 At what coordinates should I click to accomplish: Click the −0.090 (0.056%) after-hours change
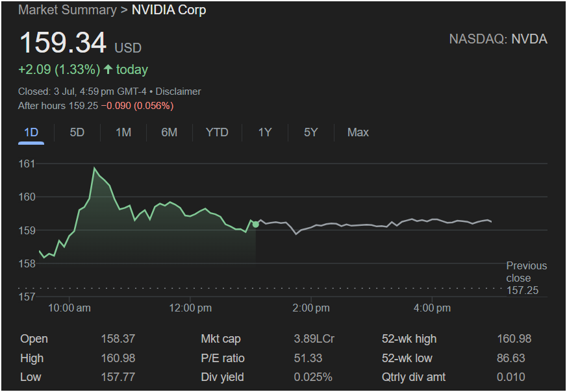138,106
